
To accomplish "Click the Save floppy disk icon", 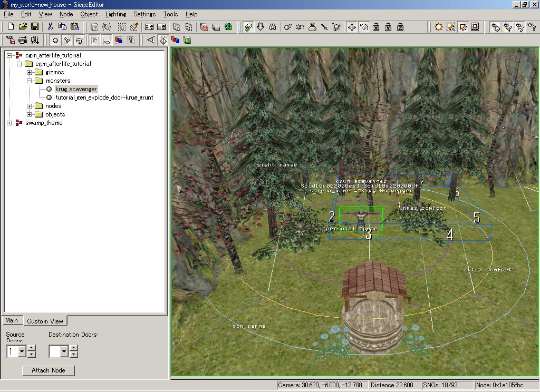I will coord(35,26).
